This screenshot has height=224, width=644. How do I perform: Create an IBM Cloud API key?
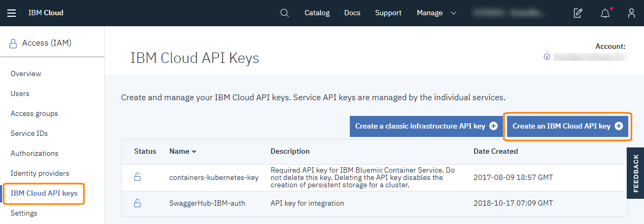tap(567, 126)
